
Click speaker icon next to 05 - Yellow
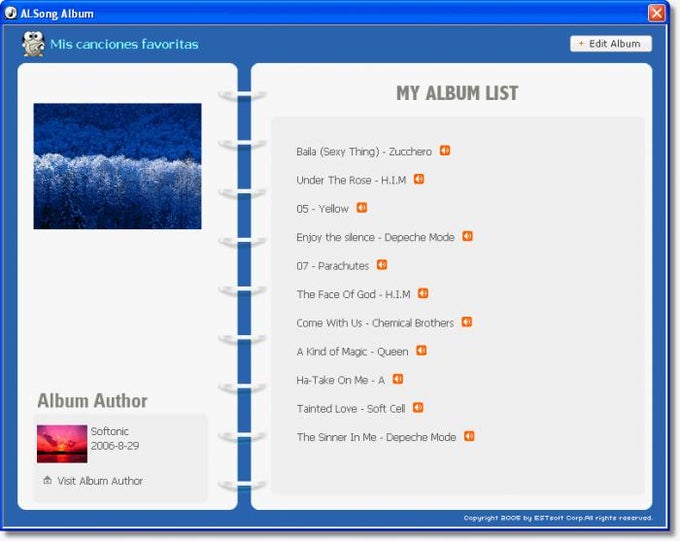pyautogui.click(x=362, y=208)
